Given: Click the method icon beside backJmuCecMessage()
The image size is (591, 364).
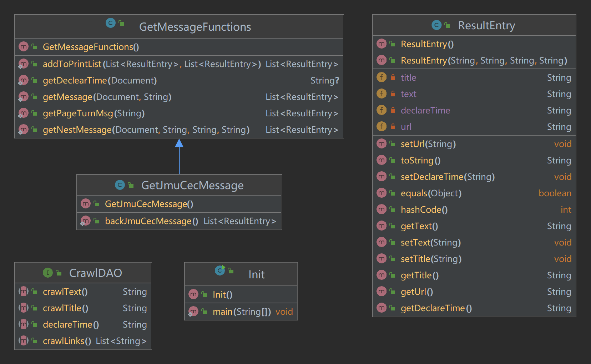Looking at the screenshot, I should coord(85,221).
